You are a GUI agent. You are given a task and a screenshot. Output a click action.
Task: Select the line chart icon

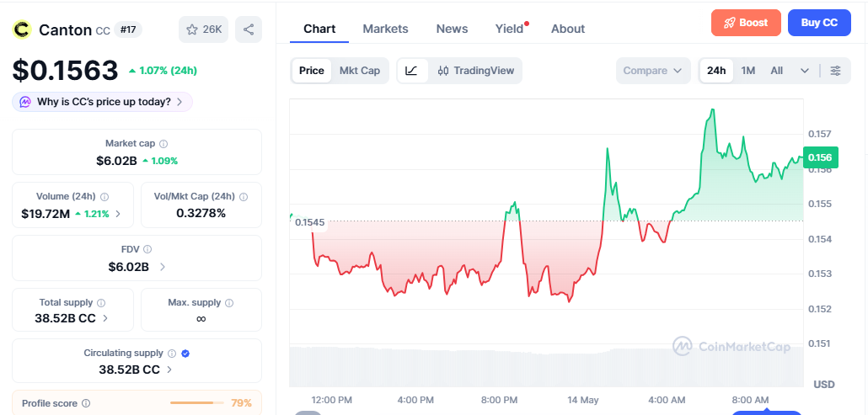click(412, 71)
